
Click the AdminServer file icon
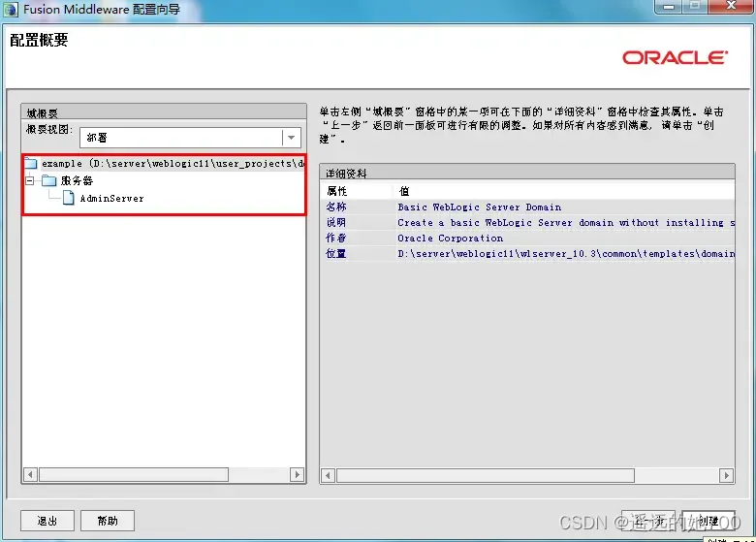[x=69, y=198]
